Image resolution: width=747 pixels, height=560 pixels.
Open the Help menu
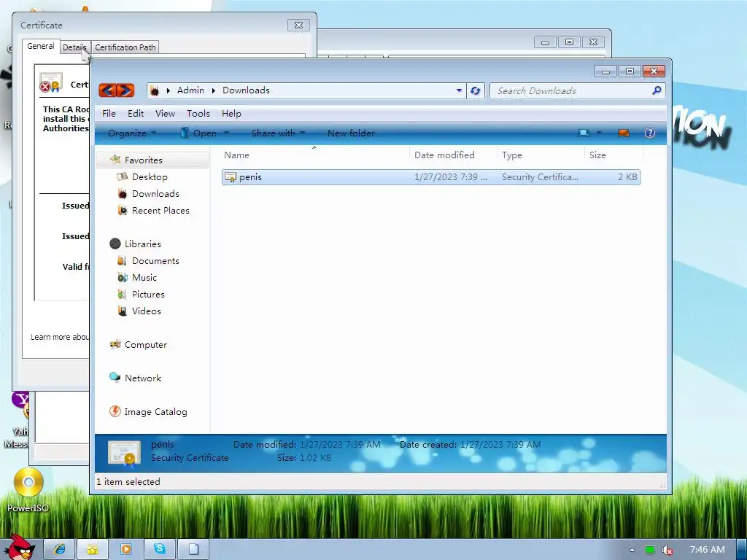[231, 113]
